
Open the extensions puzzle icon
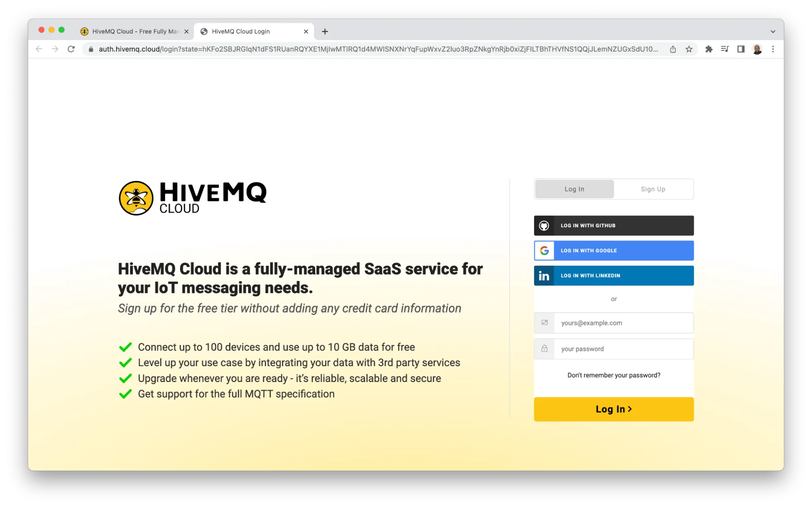709,49
